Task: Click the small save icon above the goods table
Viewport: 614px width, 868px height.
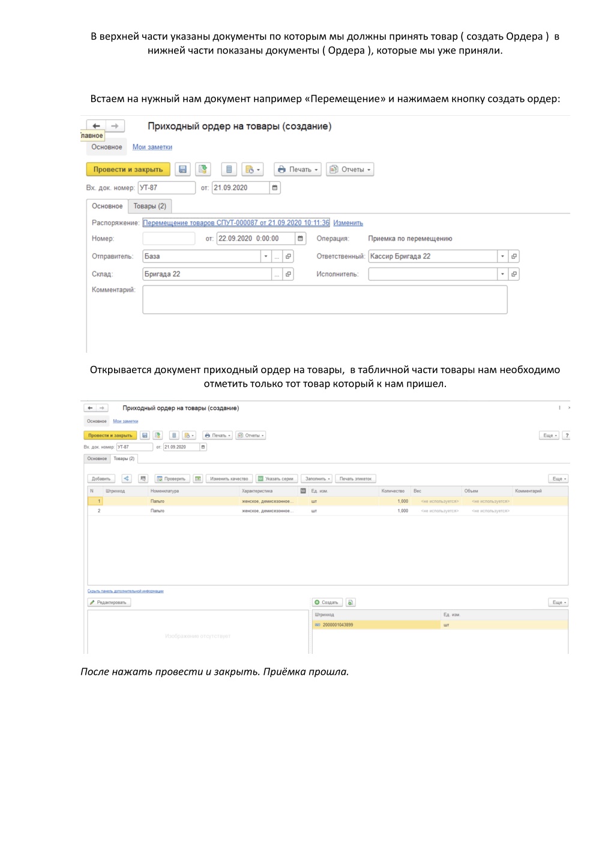Action: 145,435
